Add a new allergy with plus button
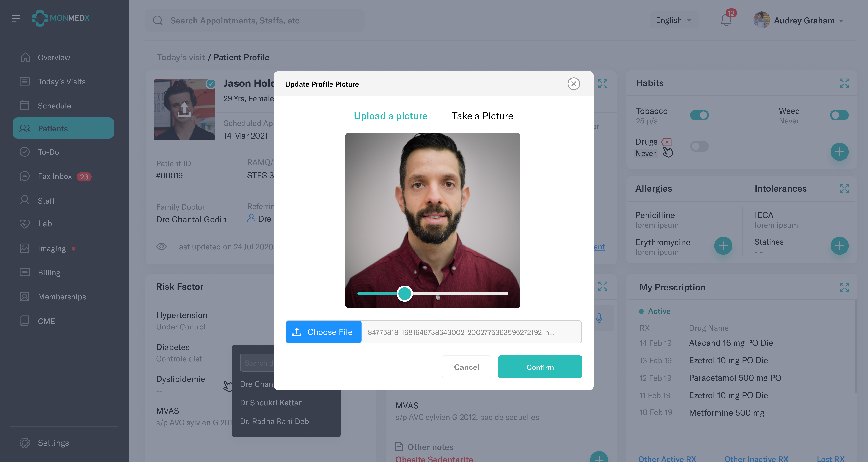Viewport: 868px width, 462px height. (x=723, y=246)
